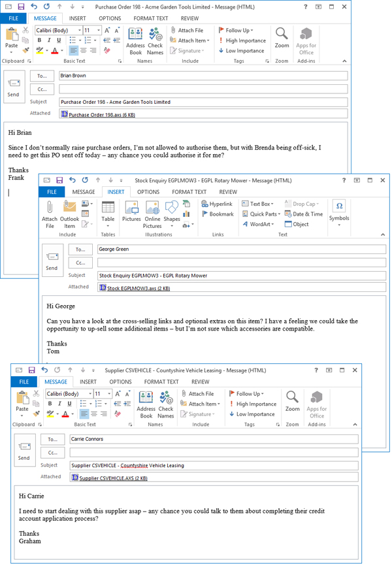Insert Date & Time in Stock Enquiry window
This screenshot has height=567, width=392.
(x=304, y=214)
